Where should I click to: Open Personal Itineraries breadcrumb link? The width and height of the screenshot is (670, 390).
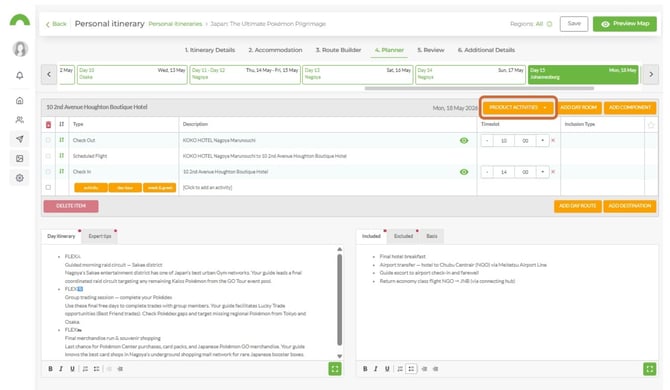(175, 24)
